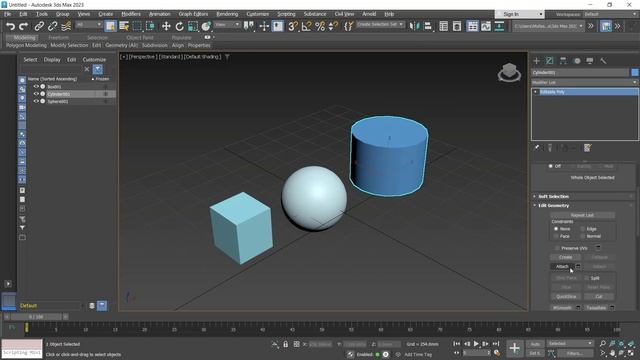Select the Edge constraint radio button

click(582, 229)
